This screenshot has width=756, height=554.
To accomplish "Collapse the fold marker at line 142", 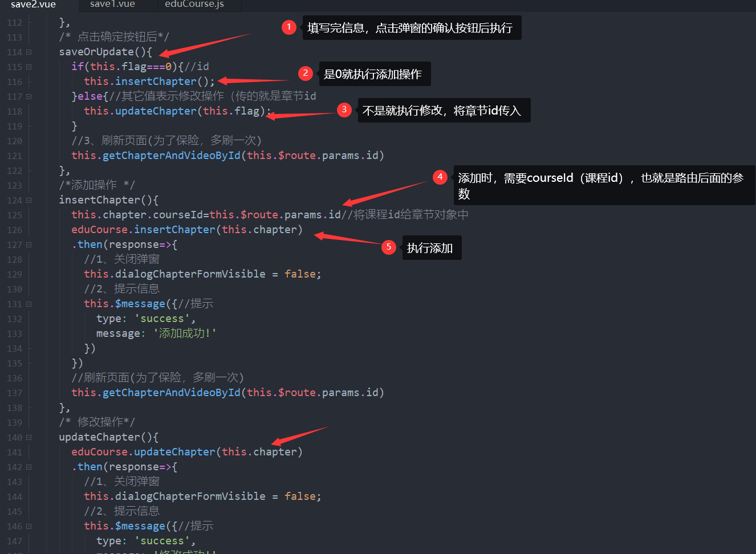I will tap(29, 467).
